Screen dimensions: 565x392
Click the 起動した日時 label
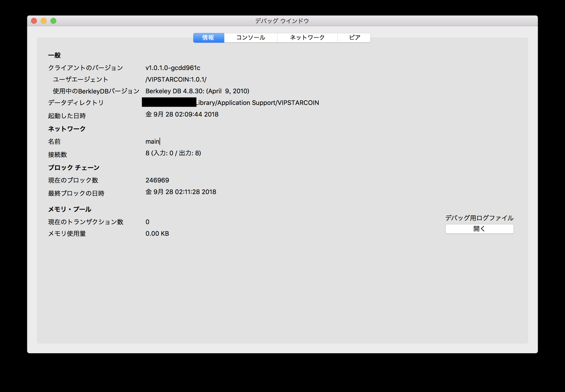coord(67,116)
